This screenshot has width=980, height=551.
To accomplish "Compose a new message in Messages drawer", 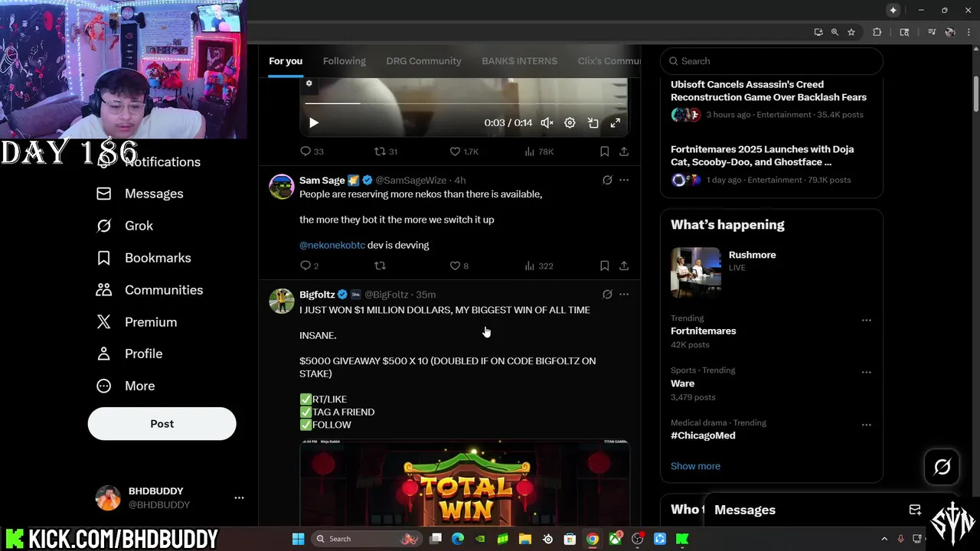I will pyautogui.click(x=915, y=510).
